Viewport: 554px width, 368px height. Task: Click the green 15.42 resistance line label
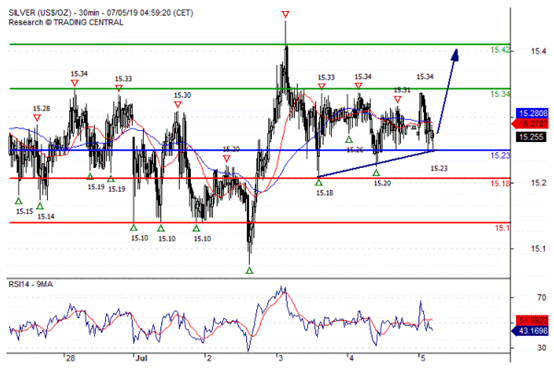[x=500, y=50]
